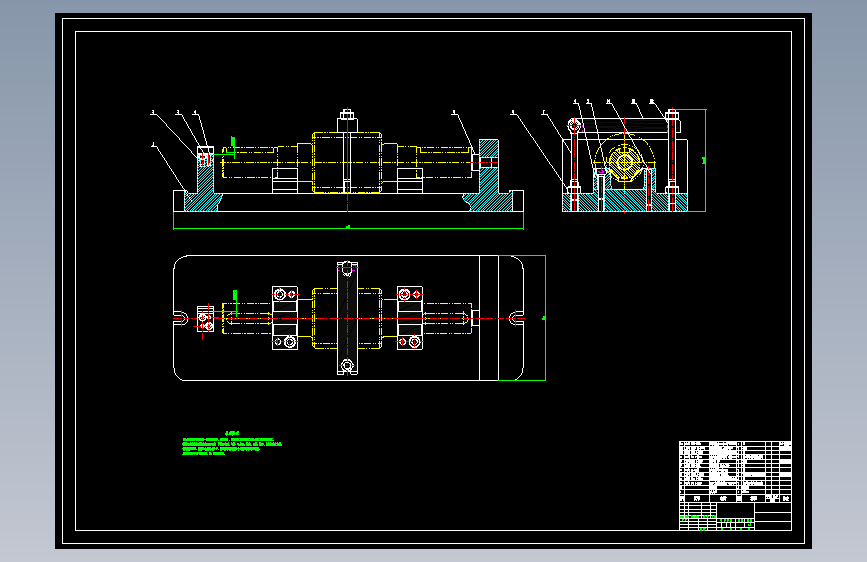Viewport: 867px width, 562px height.
Task: Select the front section view of the fixture
Action: click(348, 160)
